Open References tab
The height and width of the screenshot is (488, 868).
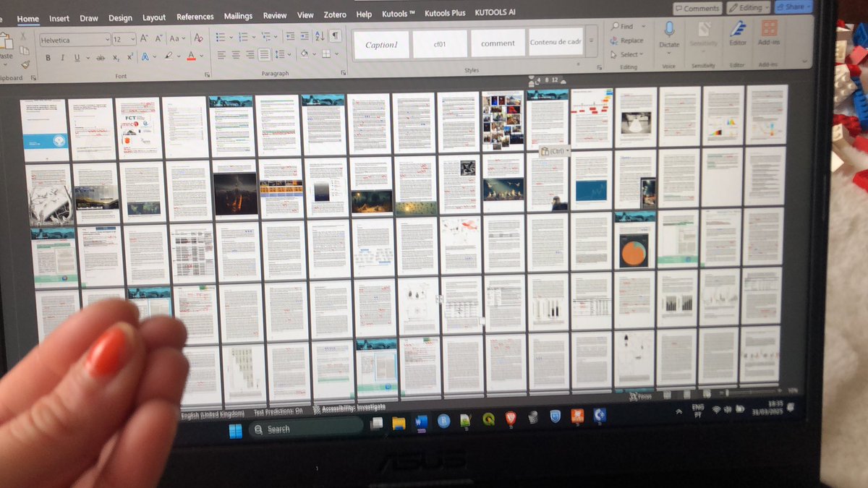click(195, 17)
